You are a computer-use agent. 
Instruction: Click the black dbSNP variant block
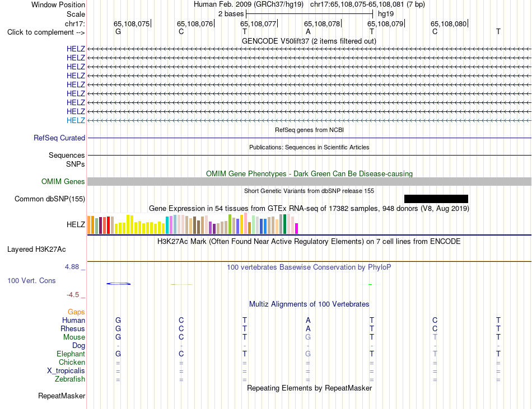436,199
